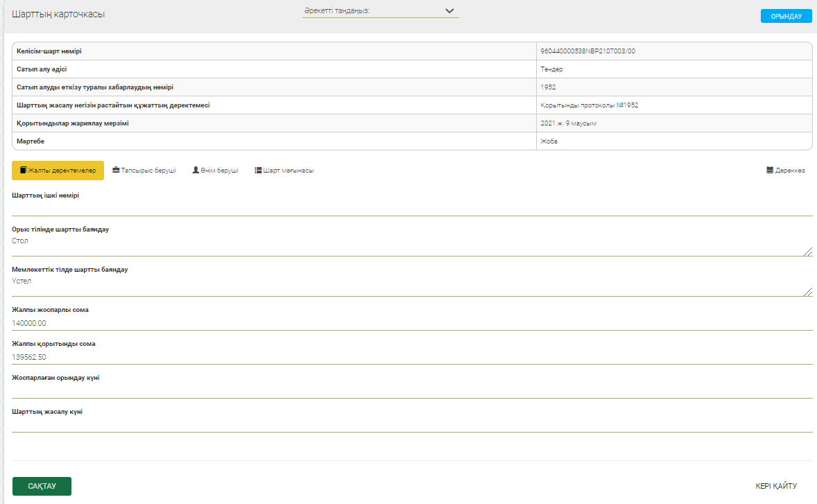Click the list icon beside Шарт мағынасы
Screen dimensions: 817x504
258,170
